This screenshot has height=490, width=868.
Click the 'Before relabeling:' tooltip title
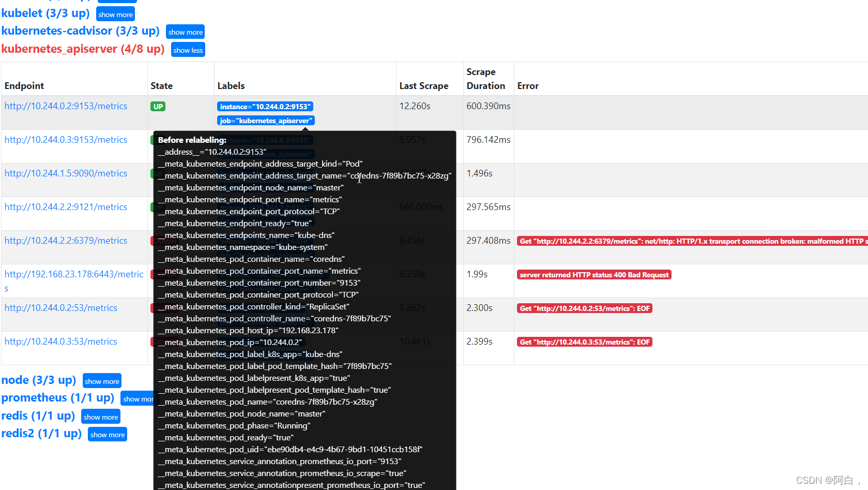point(192,140)
